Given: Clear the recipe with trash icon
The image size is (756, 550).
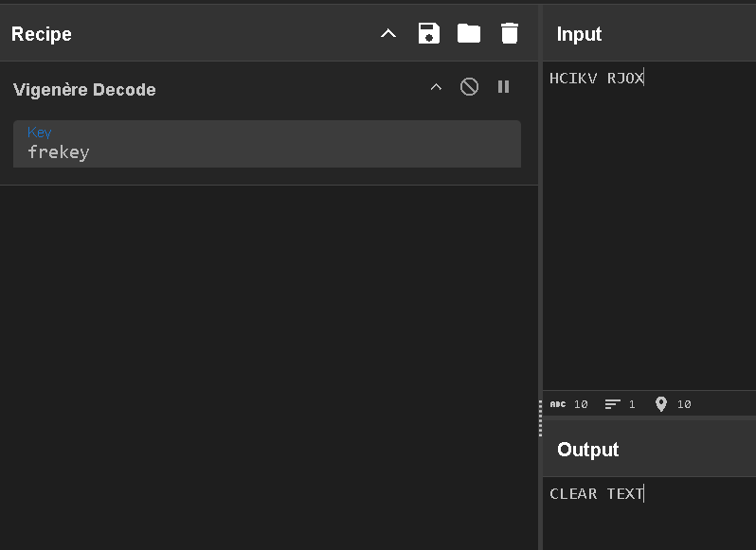Looking at the screenshot, I should [510, 34].
